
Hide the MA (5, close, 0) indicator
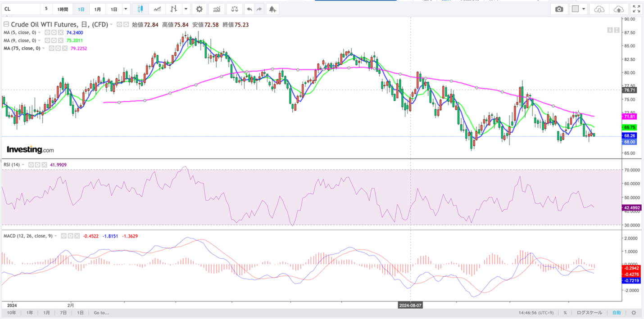click(x=47, y=33)
